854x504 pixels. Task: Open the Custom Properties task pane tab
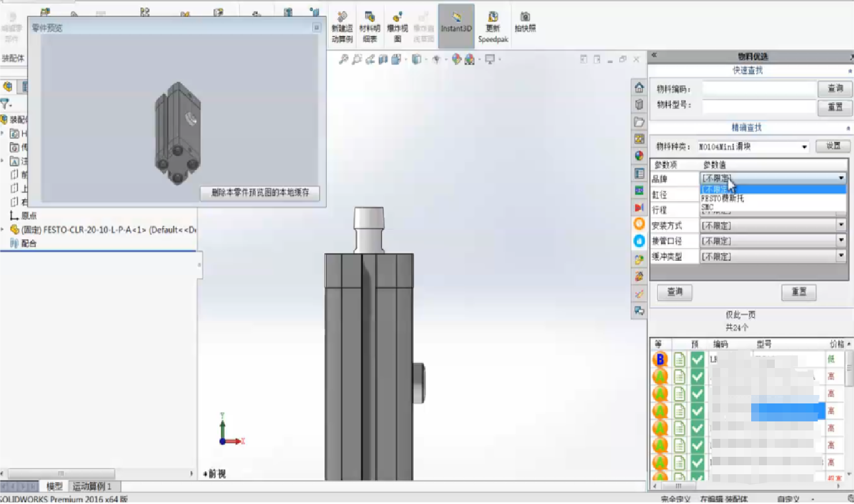point(639,173)
